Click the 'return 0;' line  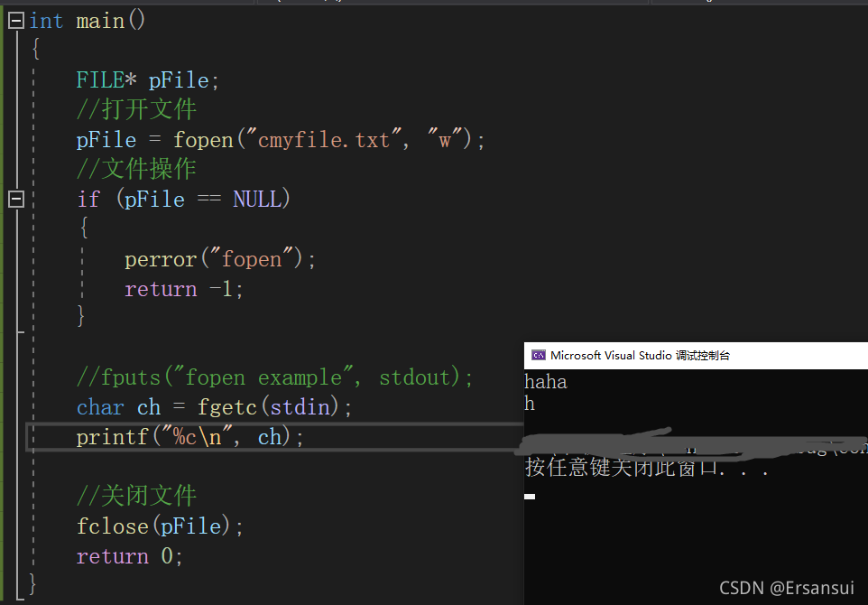click(130, 555)
